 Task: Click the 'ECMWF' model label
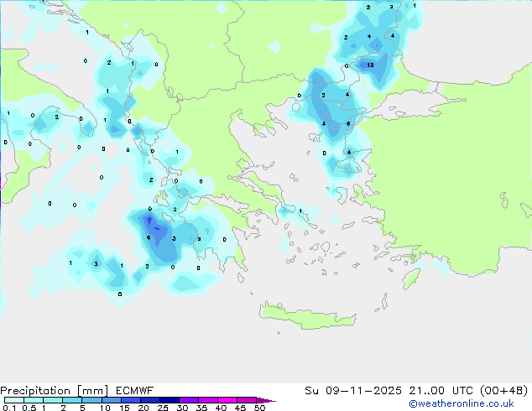click(x=135, y=391)
